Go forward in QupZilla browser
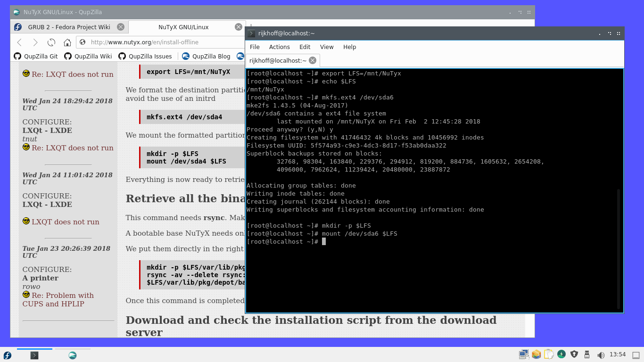 [35, 42]
